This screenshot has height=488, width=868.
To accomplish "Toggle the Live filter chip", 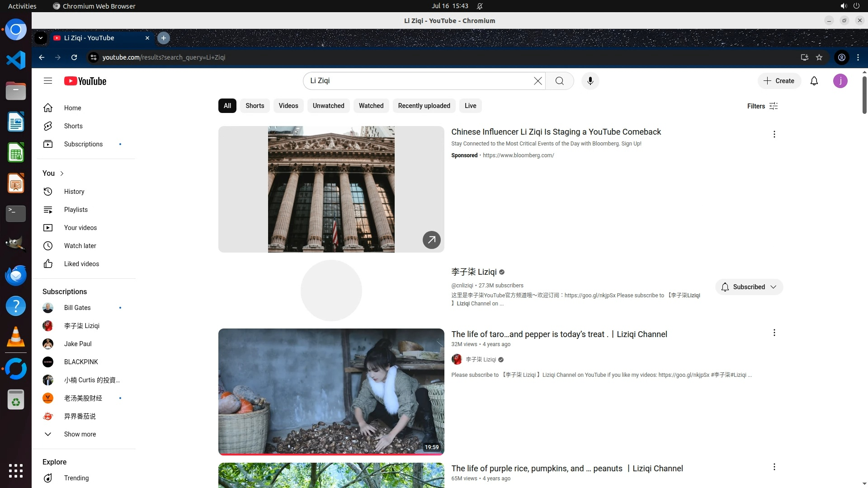I will pos(470,106).
